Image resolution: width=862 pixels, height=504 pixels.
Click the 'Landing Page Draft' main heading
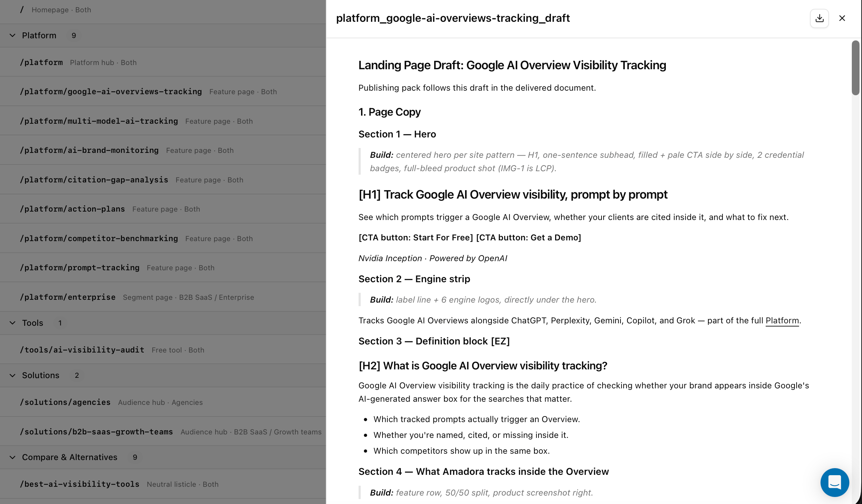[x=512, y=65]
